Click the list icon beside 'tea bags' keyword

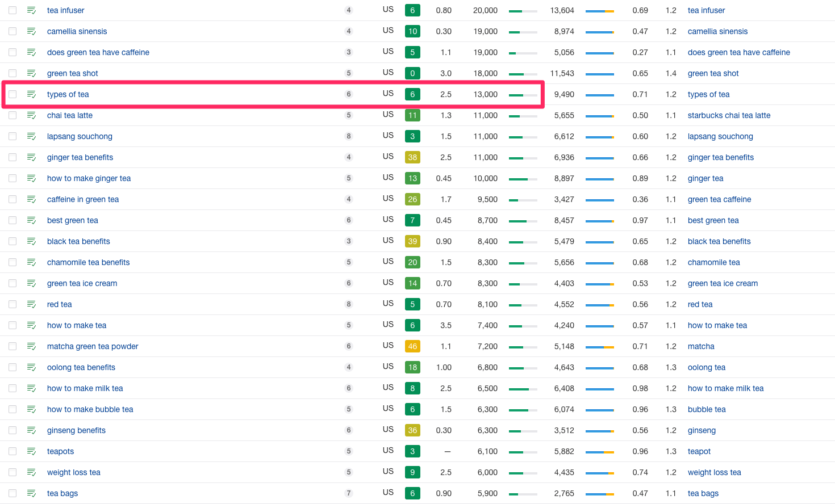pos(32,493)
